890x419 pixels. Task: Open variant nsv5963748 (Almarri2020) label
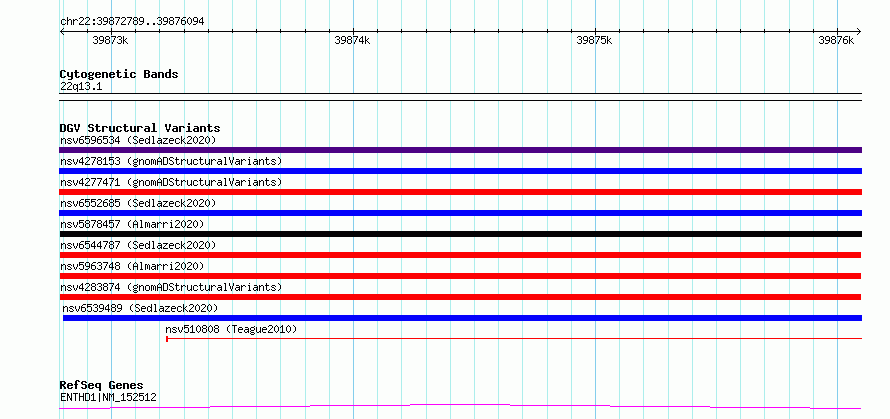[132, 266]
